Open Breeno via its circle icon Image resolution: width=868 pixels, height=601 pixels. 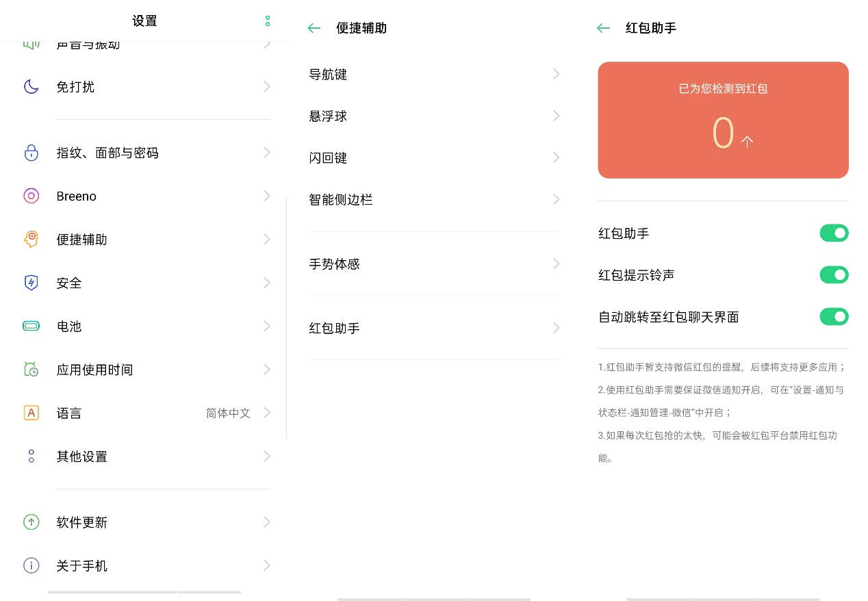click(31, 196)
